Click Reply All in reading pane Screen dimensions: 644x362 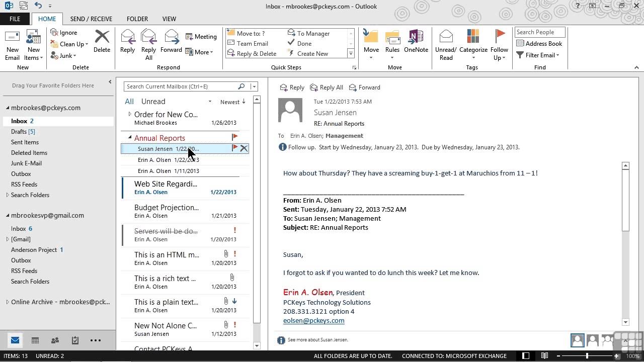click(x=327, y=87)
